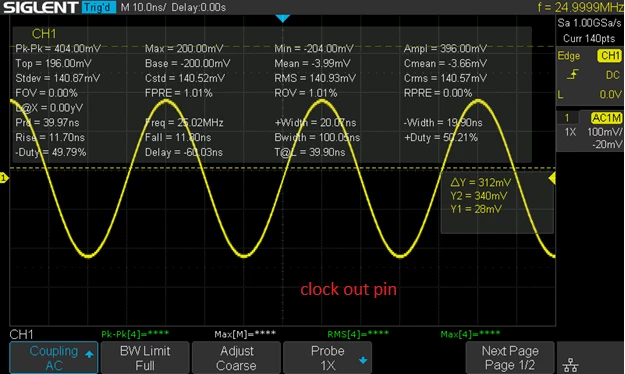Screen dimensions: 625x374
Task: Click the trigger level L 0.0V readout
Action: tap(590, 94)
